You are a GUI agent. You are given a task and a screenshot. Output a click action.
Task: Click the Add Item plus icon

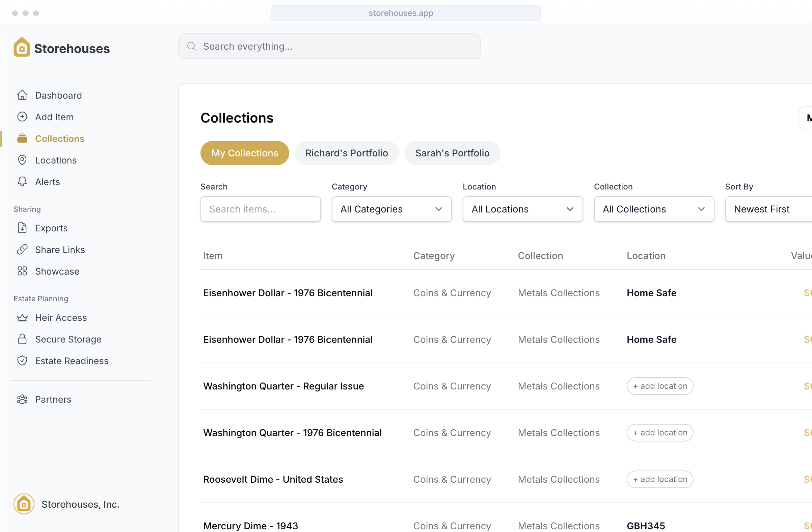[x=22, y=117]
